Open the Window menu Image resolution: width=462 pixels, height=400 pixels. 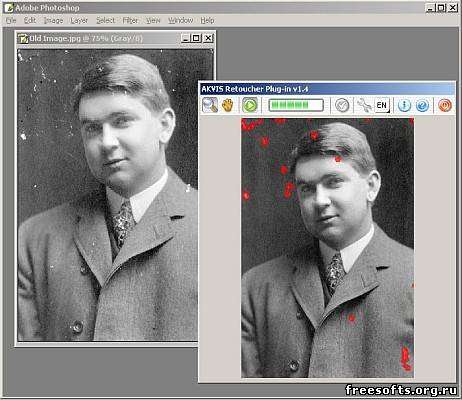click(x=180, y=20)
